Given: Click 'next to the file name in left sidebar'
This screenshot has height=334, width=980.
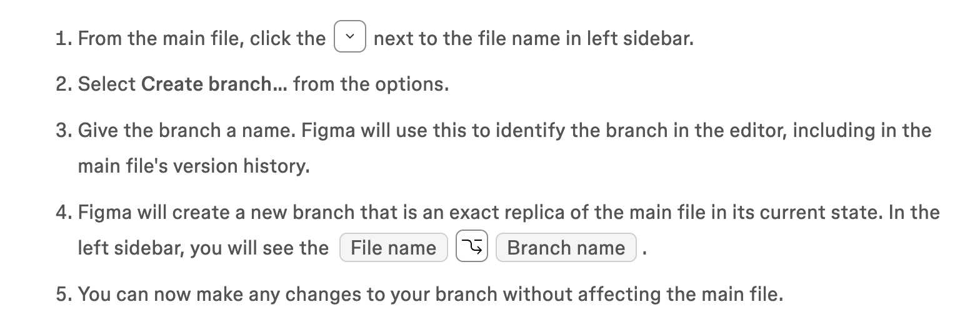Looking at the screenshot, I should click(x=534, y=39).
